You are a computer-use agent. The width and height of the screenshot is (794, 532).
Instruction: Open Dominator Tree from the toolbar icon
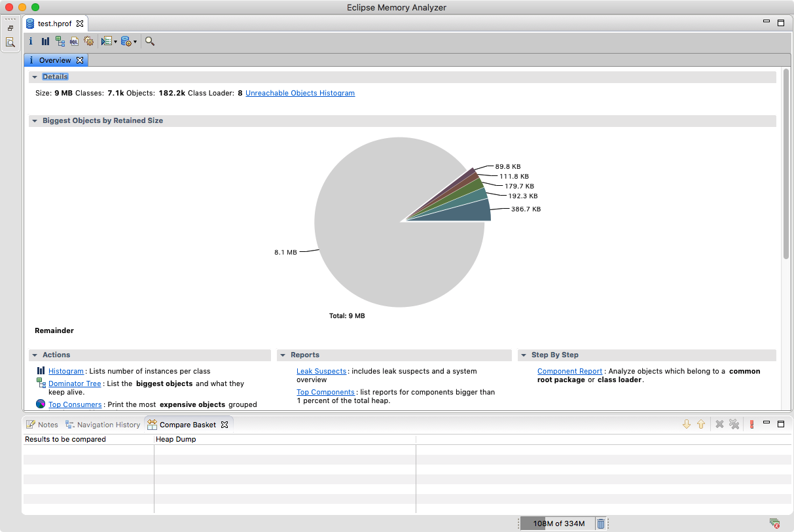tap(60, 41)
